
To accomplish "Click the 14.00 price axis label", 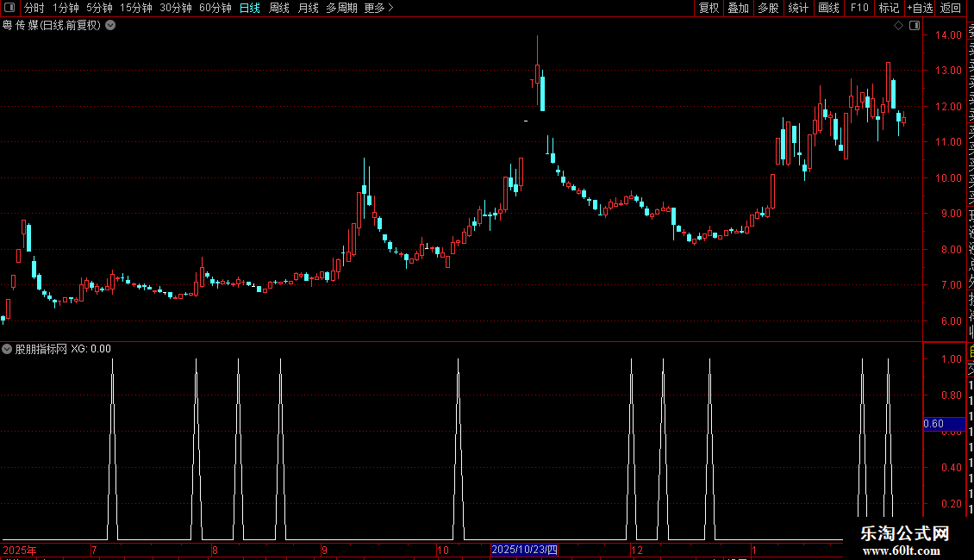I will [x=948, y=35].
